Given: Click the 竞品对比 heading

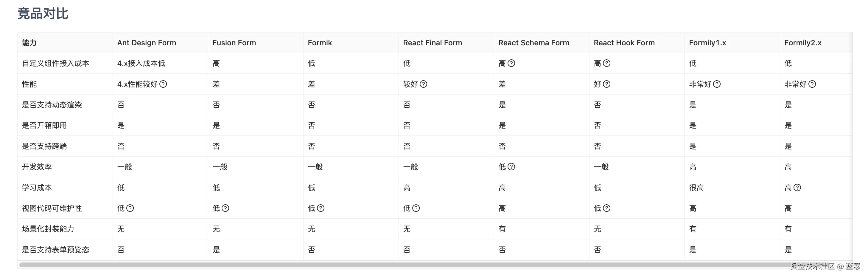Looking at the screenshot, I should [x=43, y=14].
